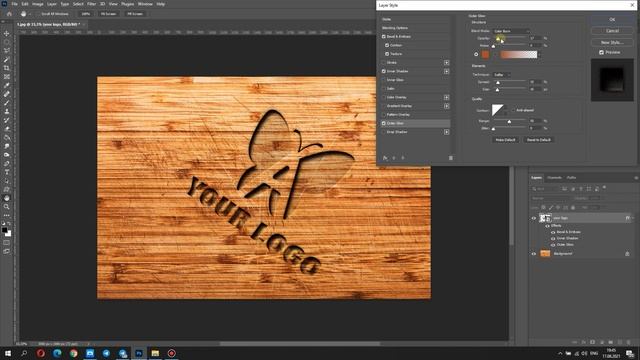Hide the Bevel & Emboss effect eye icon

click(x=553, y=232)
